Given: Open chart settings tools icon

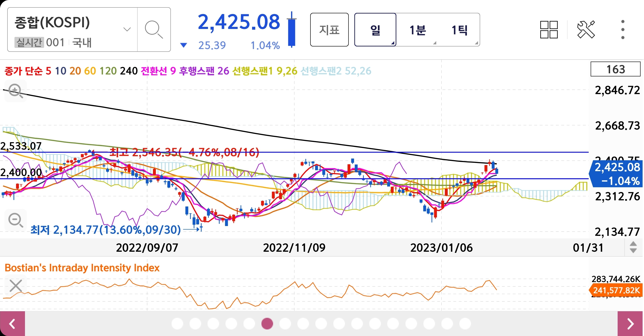Looking at the screenshot, I should click(586, 30).
